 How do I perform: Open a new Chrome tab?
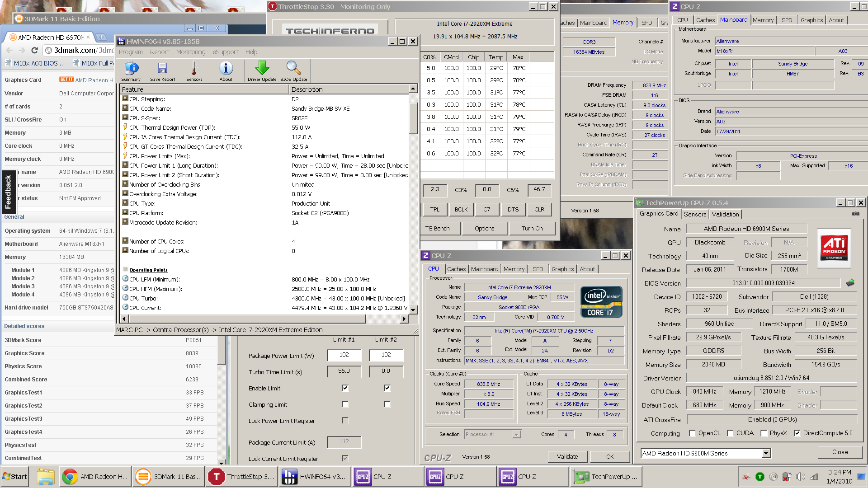[102, 37]
